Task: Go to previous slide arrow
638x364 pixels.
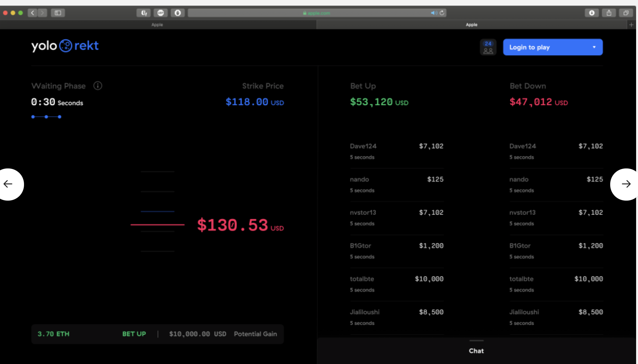Action: (9, 184)
